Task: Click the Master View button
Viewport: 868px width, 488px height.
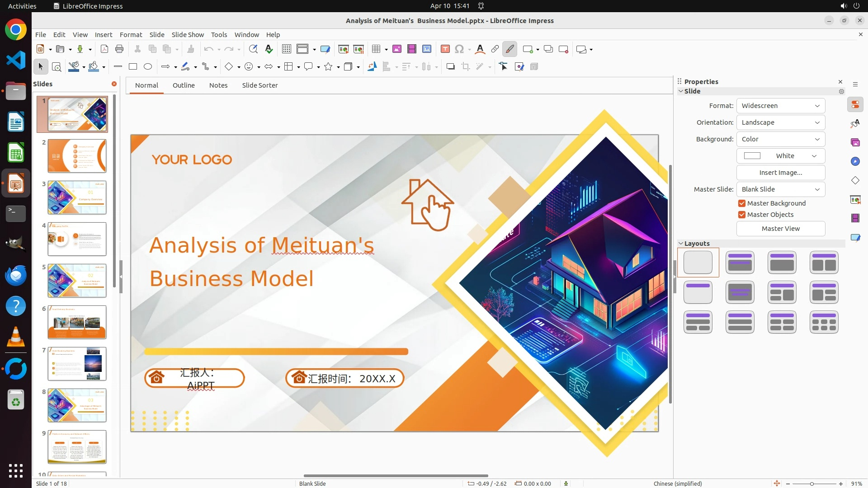Action: [780, 229]
